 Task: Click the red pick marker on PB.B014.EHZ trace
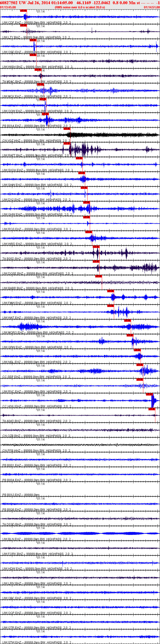tap(45, 114)
